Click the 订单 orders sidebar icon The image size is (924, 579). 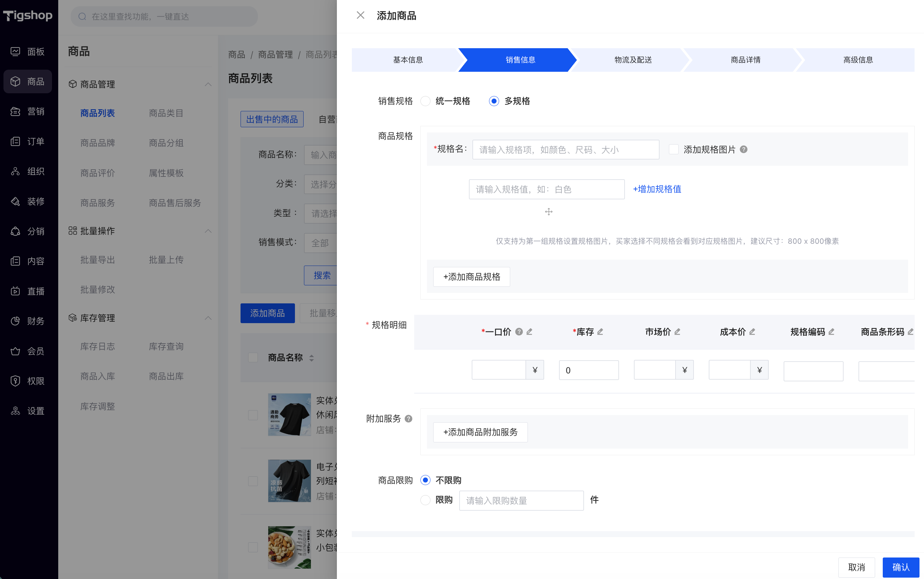pos(15,141)
